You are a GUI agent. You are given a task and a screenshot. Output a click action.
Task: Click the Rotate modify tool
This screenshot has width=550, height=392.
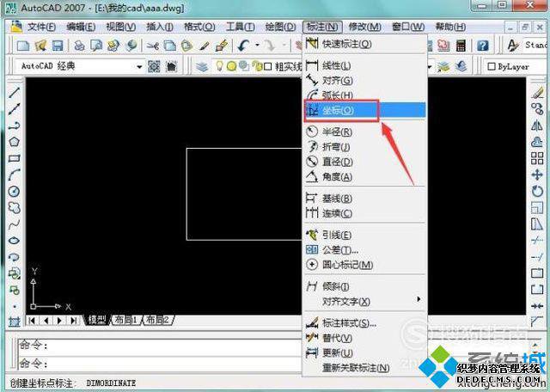[x=537, y=191]
